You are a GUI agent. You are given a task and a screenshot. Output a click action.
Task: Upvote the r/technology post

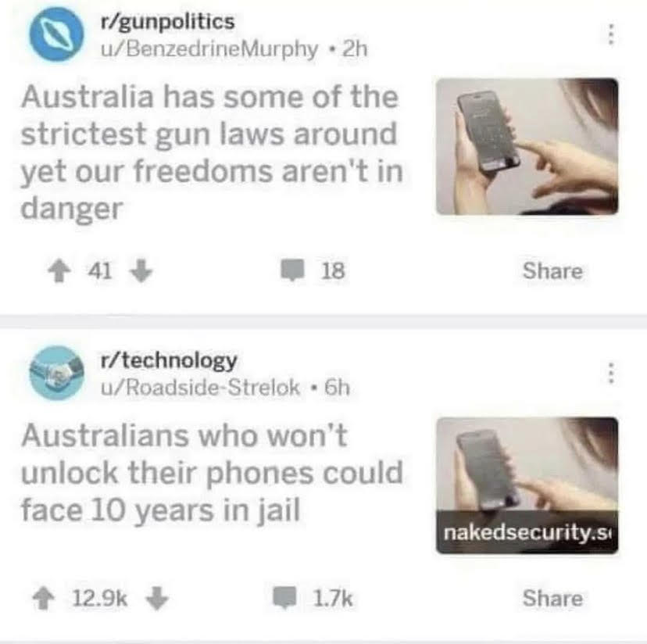coord(44,598)
